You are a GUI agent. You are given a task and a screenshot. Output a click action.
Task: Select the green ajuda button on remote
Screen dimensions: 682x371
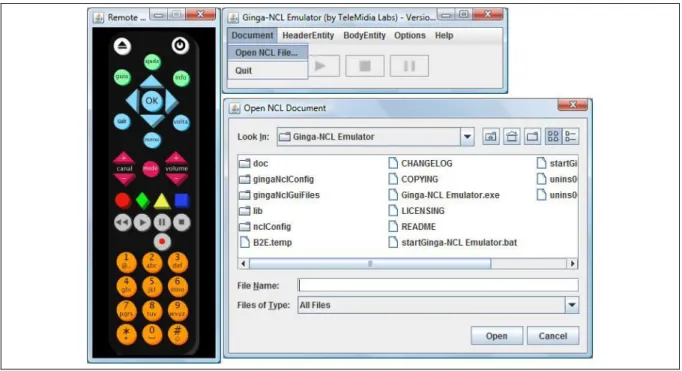pyautogui.click(x=152, y=62)
